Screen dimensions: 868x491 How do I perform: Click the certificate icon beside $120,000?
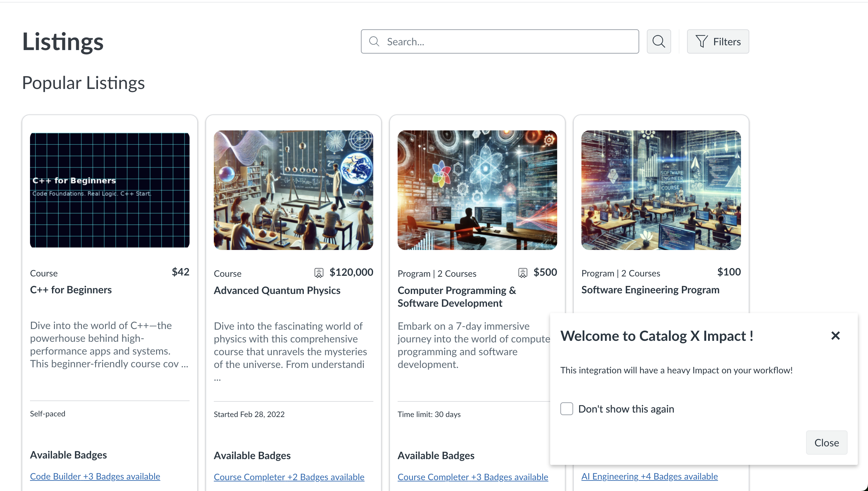click(318, 273)
